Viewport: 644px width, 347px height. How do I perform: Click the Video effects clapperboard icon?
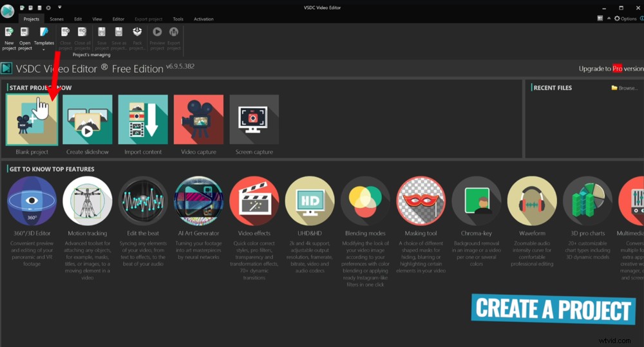(x=254, y=201)
